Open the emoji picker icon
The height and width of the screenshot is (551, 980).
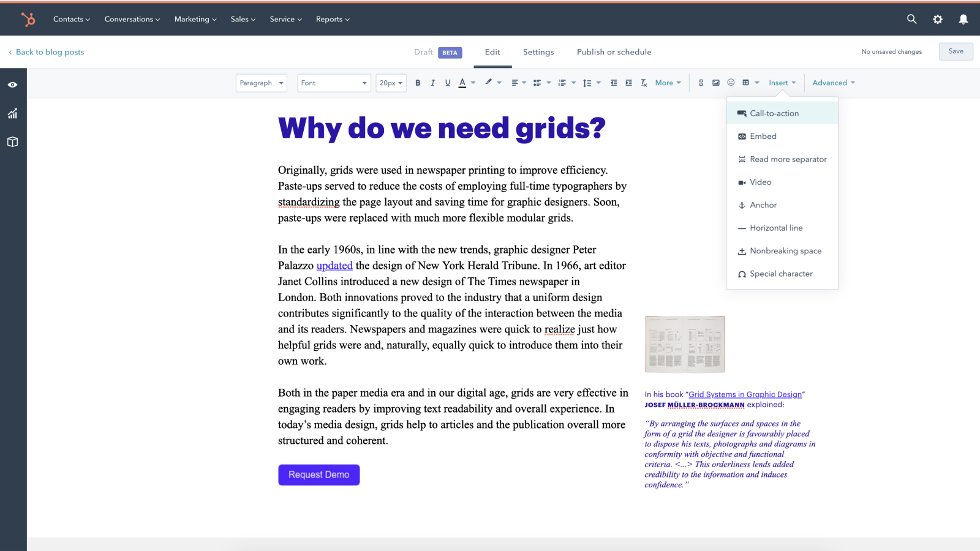pos(731,83)
